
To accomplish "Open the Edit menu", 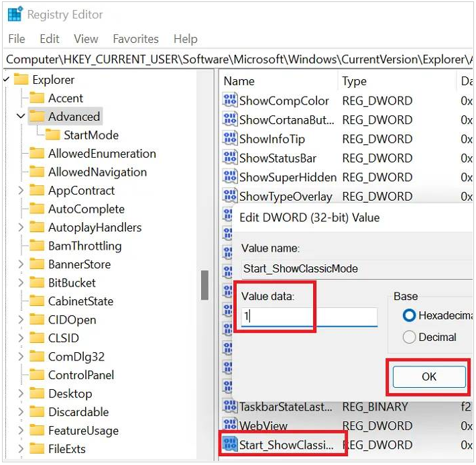I will point(50,39).
